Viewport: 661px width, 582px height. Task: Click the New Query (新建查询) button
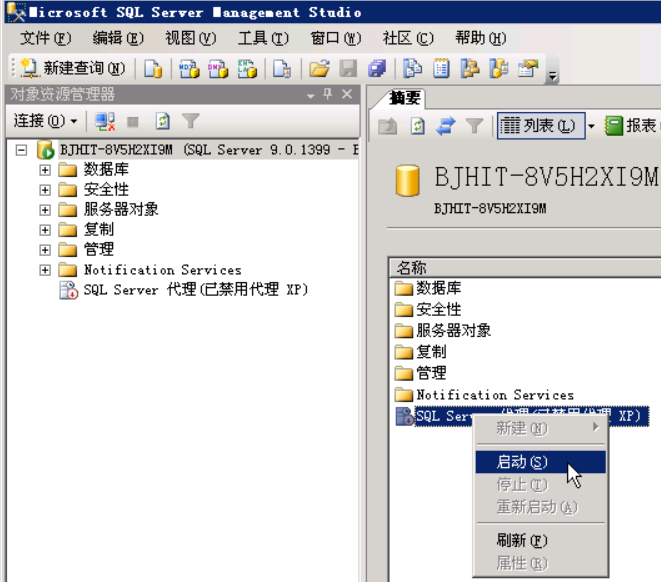point(73,68)
